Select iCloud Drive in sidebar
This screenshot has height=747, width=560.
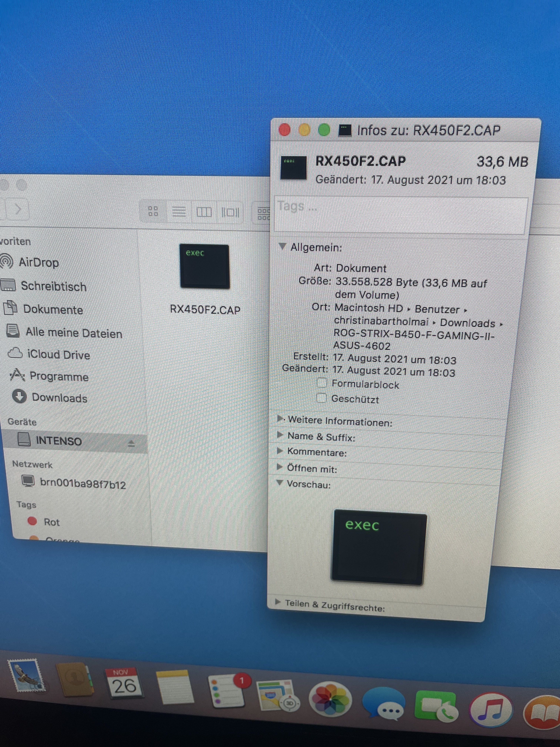click(x=58, y=355)
